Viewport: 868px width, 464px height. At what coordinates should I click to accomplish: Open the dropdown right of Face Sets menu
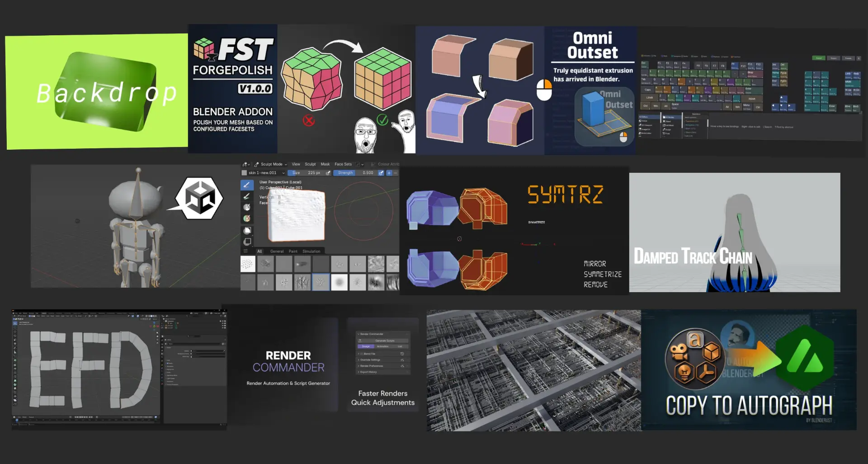359,164
